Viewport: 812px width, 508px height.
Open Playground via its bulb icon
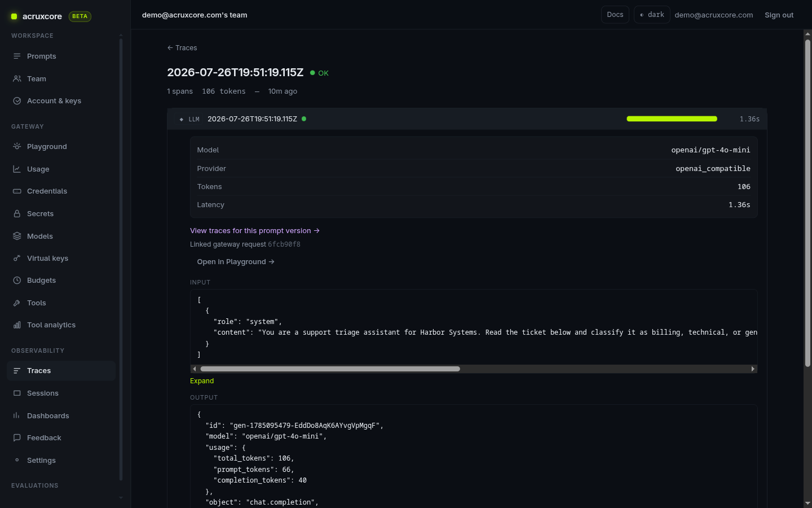(x=17, y=147)
